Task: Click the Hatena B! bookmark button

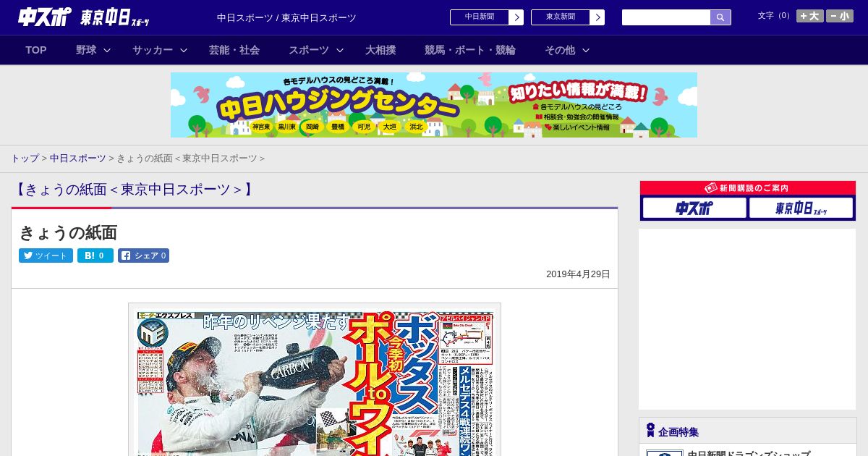Action: [x=95, y=256]
